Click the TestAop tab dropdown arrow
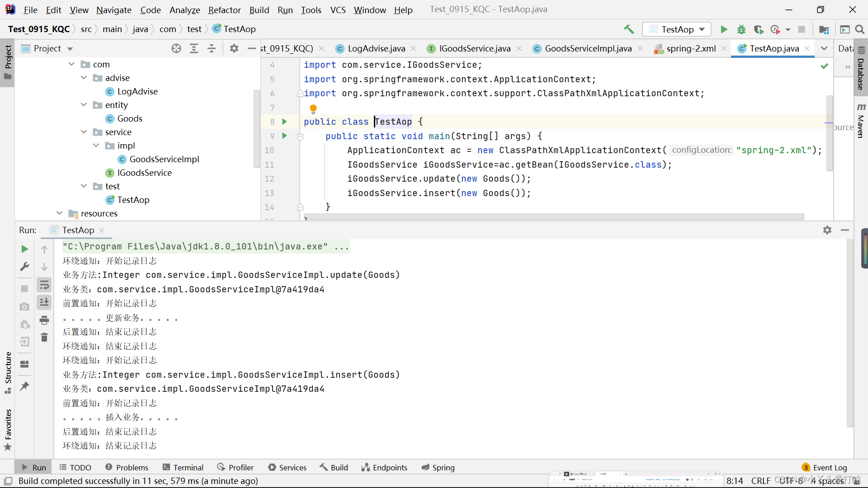Viewport: 868px width, 488px height. pos(825,48)
